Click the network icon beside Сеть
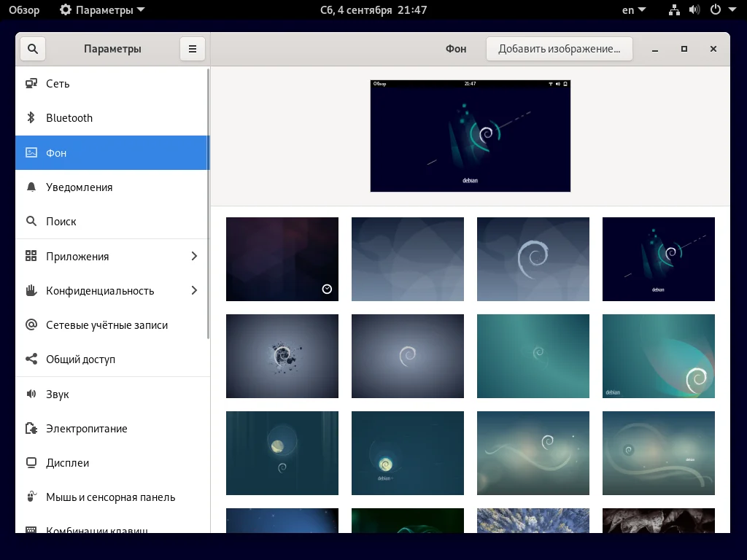This screenshot has width=747, height=560. [31, 83]
